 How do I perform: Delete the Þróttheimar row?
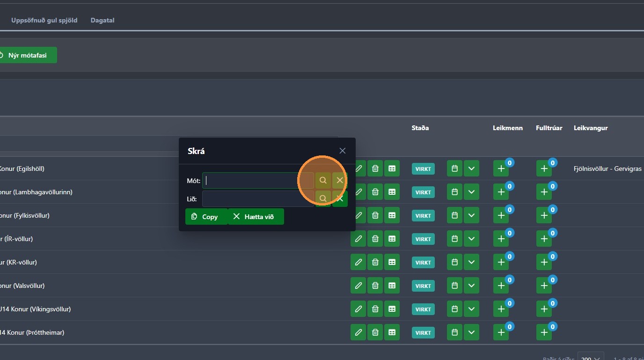click(375, 332)
